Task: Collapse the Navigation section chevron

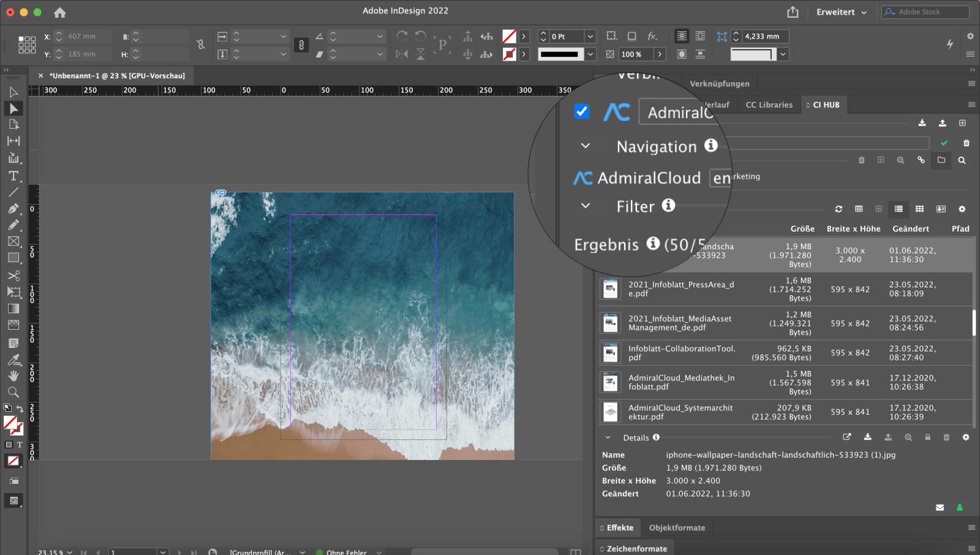Action: tap(586, 146)
